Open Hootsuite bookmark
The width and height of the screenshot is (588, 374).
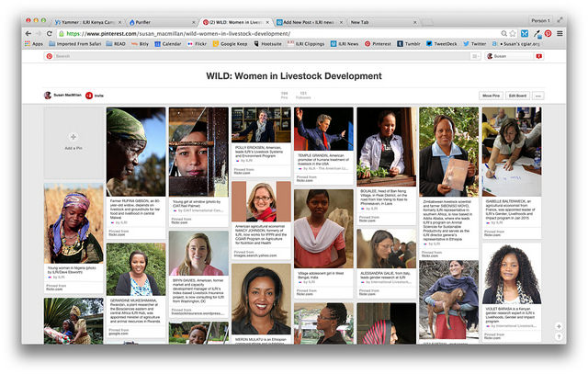(x=267, y=44)
